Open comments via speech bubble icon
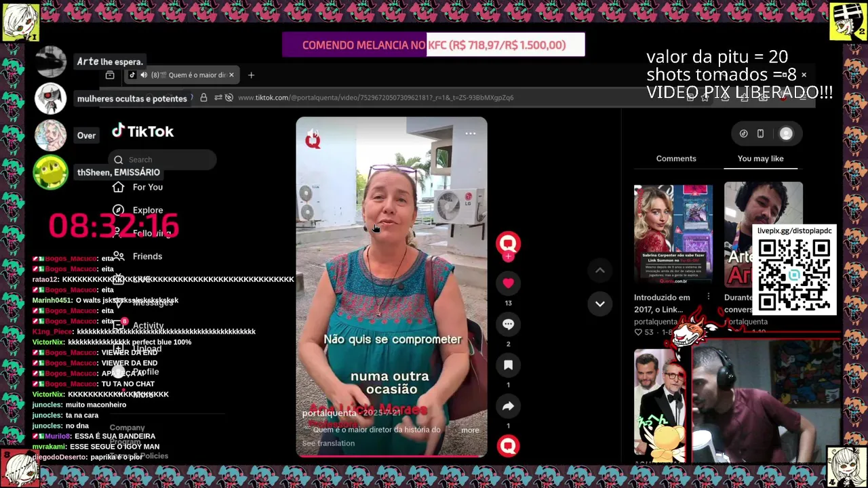The height and width of the screenshot is (488, 868). 508,324
